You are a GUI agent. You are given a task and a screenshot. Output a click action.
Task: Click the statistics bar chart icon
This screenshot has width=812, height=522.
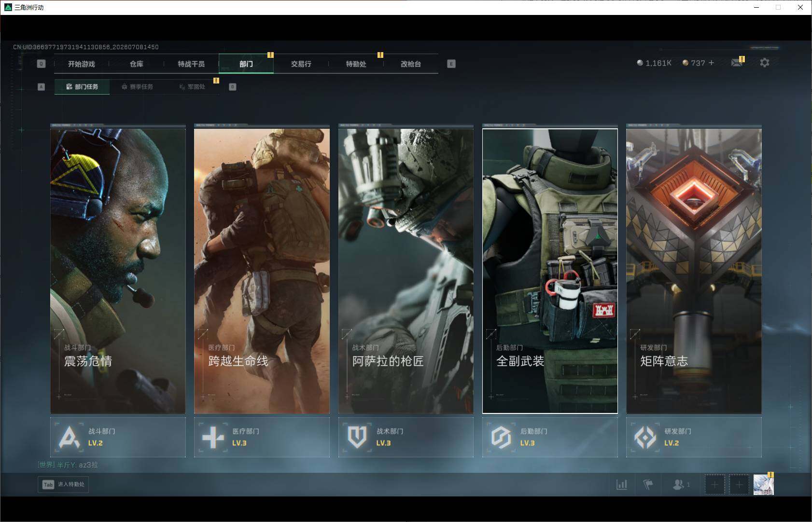pos(622,484)
